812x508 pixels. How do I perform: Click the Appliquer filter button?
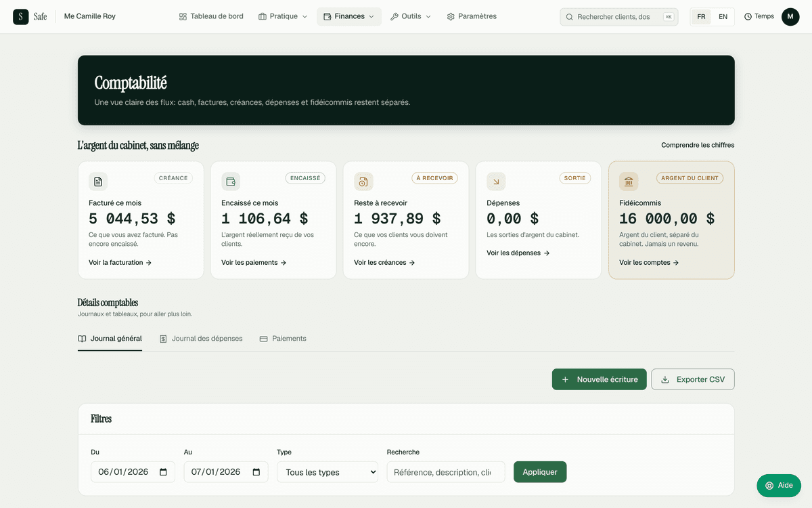tap(540, 472)
